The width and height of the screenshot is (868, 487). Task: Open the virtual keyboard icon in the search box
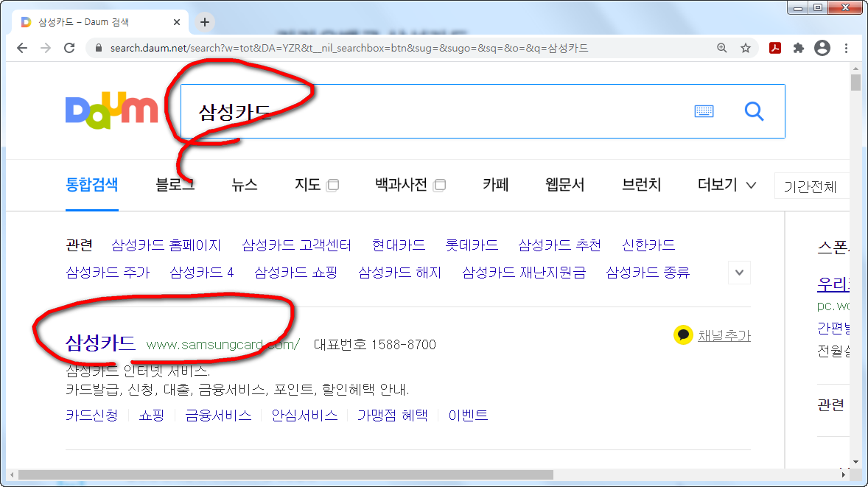[x=704, y=111]
